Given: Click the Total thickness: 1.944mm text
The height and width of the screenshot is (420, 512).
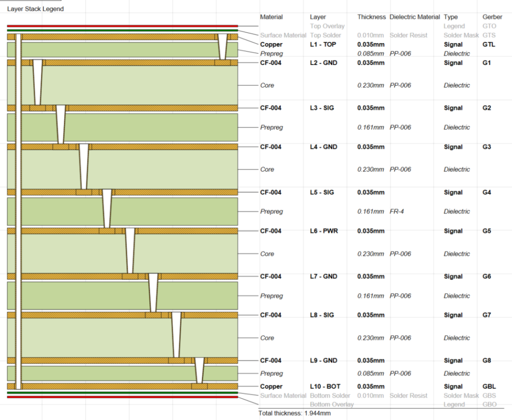Looking at the screenshot, I should click(294, 413).
